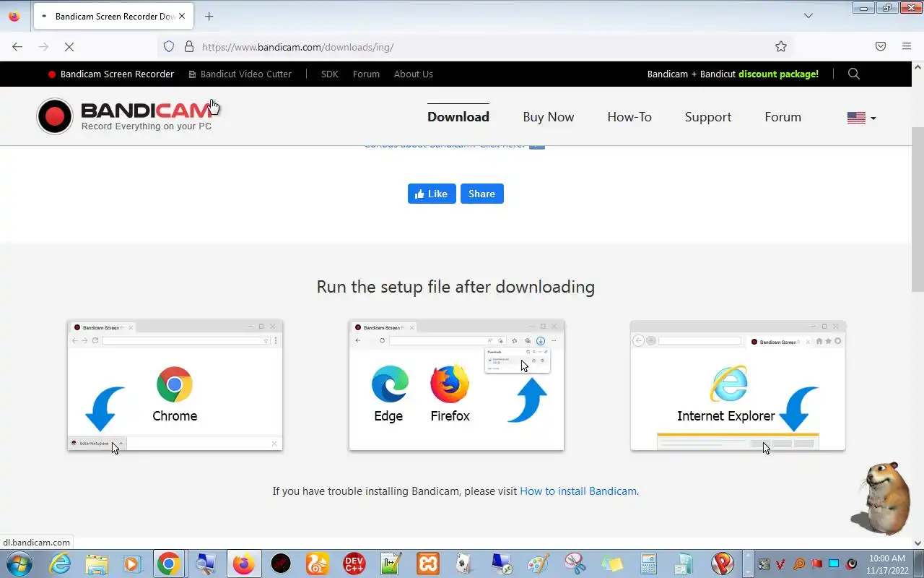This screenshot has width=924, height=578.
Task: Click the Facebook Share button
Action: (481, 194)
